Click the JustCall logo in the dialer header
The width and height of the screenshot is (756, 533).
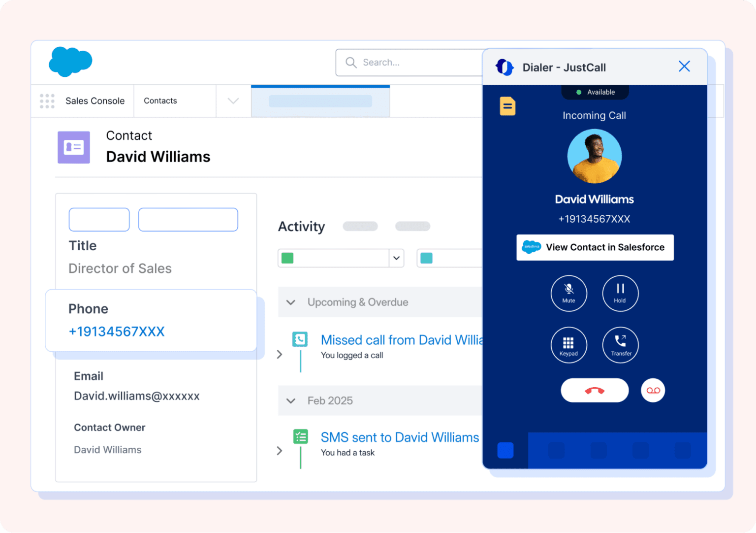(504, 67)
